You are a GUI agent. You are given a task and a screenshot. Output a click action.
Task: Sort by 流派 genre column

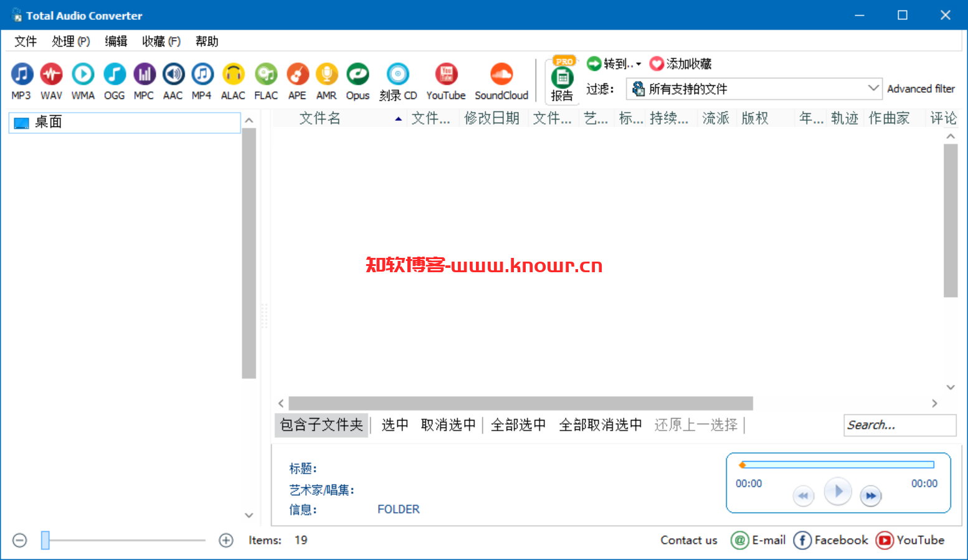716,118
